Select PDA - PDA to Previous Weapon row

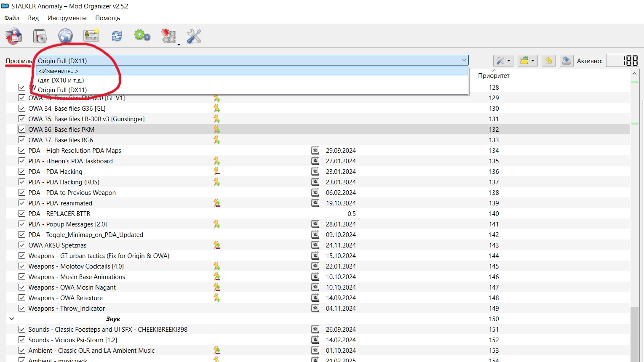[x=323, y=192]
